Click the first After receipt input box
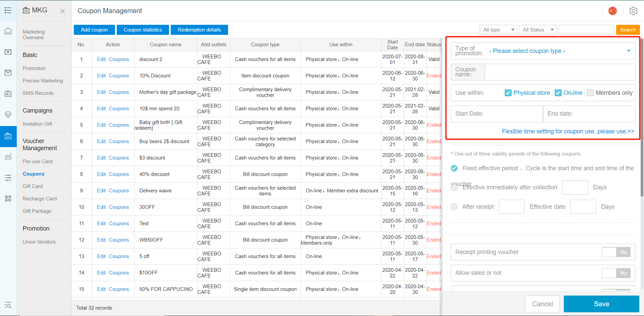 point(512,207)
